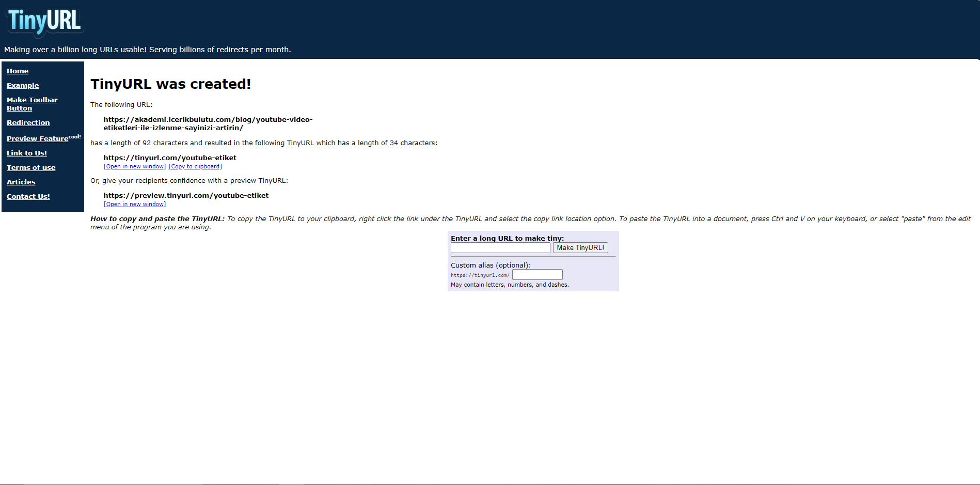The height and width of the screenshot is (485, 980).
Task: Go to the Home page link
Action: (18, 71)
